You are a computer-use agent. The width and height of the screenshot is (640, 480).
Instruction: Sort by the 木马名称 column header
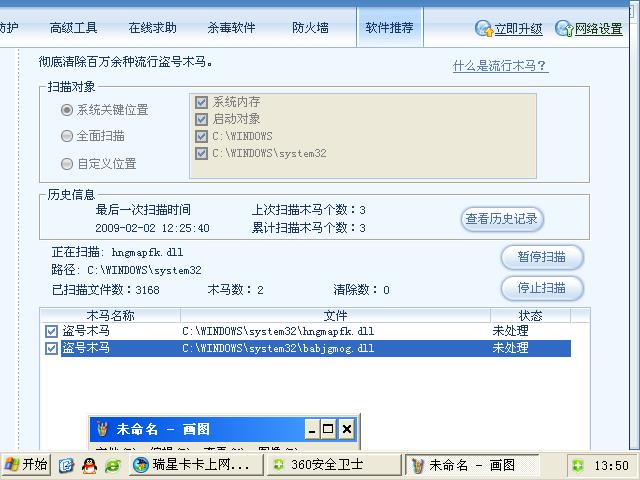110,315
